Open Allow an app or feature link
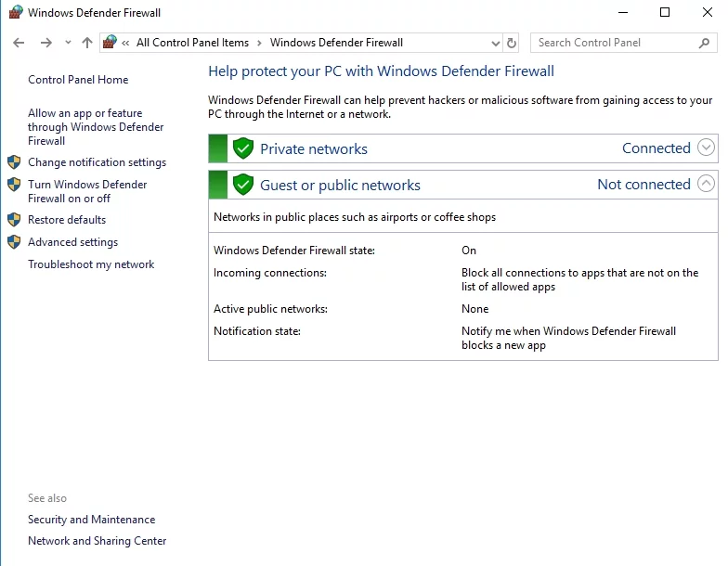This screenshot has width=728, height=566. 95,127
